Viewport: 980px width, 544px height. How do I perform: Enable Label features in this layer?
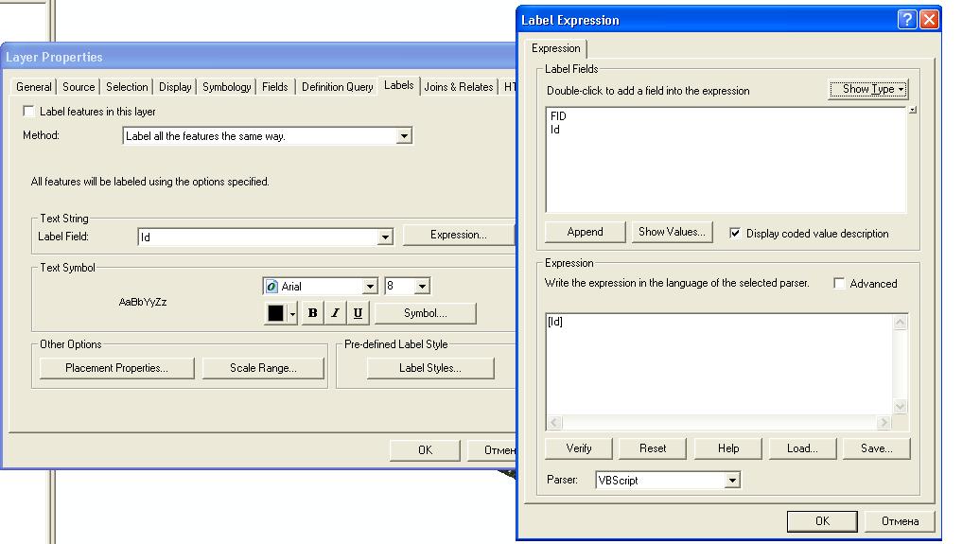tap(28, 111)
